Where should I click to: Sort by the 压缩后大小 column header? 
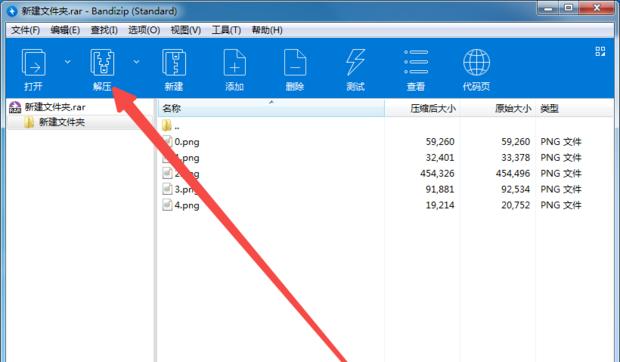coord(422,108)
